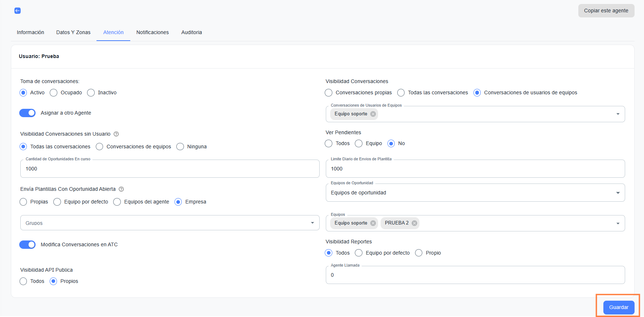Expand the Equipos dropdown arrow
Screen dimensions: 644x317
point(618,223)
